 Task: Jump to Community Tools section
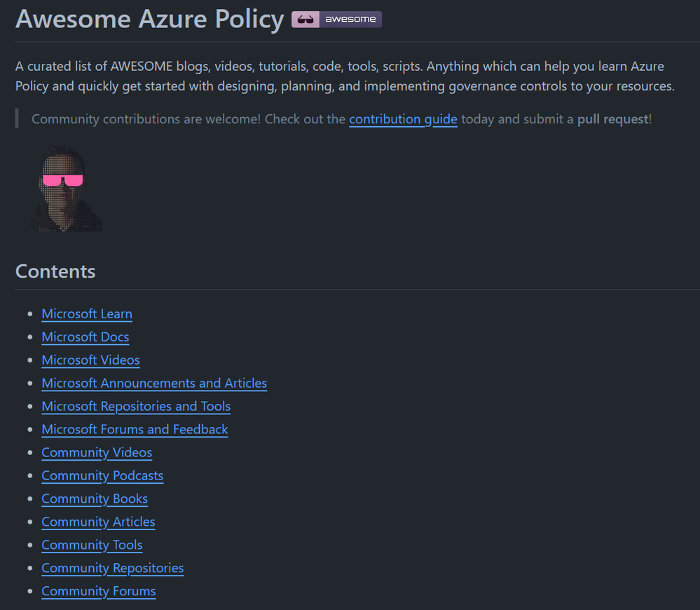92,545
